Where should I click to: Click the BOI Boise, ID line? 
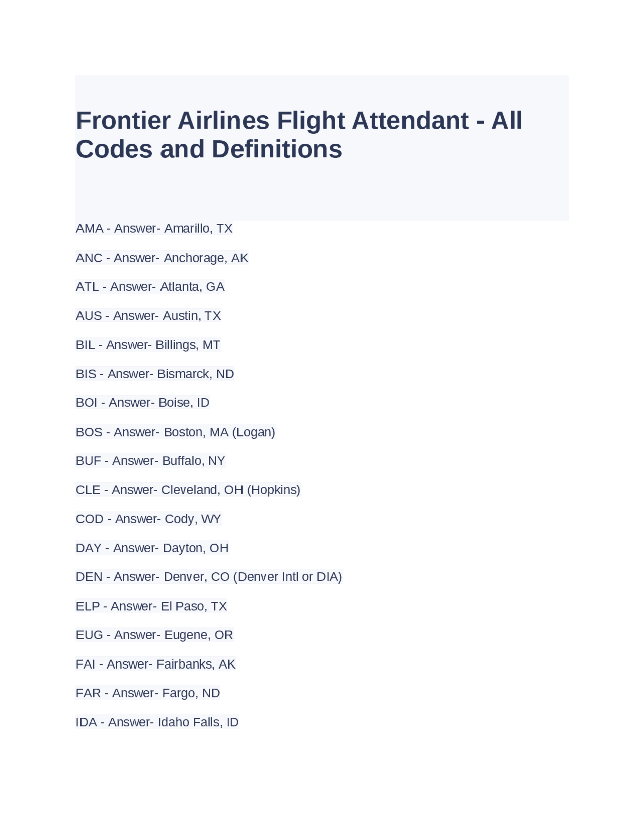142,403
